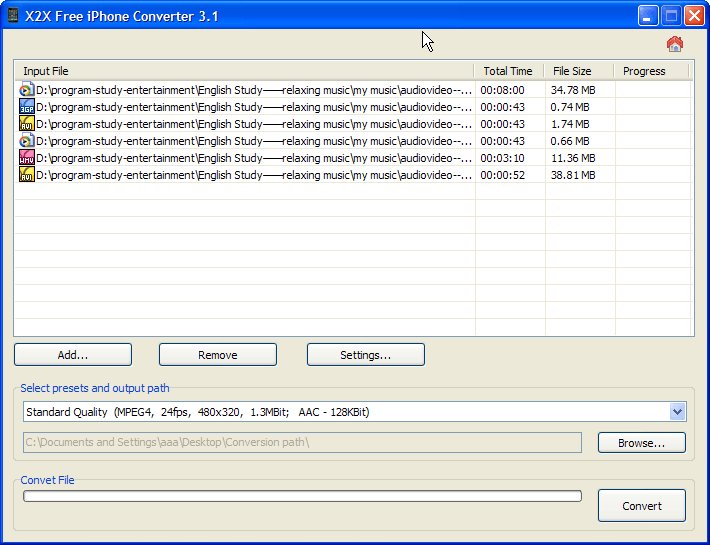Select the media file icon for the 0.66 MB row
This screenshot has width=710, height=545.
(27, 141)
